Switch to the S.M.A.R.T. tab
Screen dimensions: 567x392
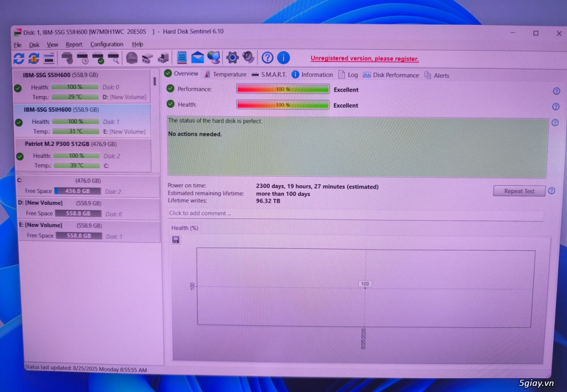[269, 75]
